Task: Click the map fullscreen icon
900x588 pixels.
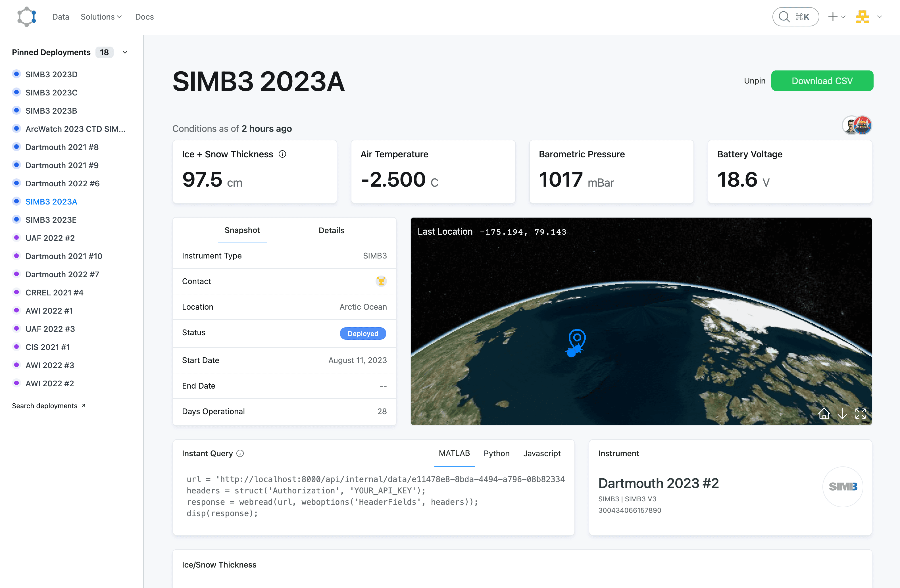Action: pyautogui.click(x=860, y=413)
